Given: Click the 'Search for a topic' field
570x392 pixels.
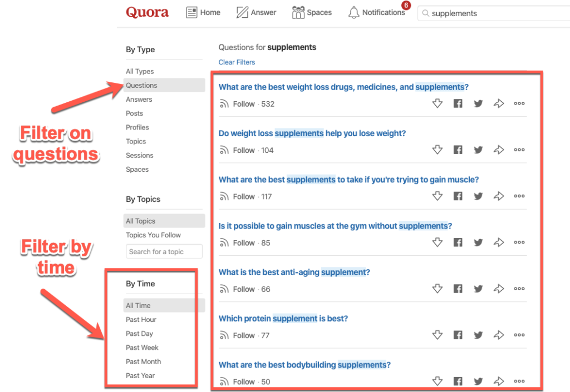Looking at the screenshot, I should [164, 251].
